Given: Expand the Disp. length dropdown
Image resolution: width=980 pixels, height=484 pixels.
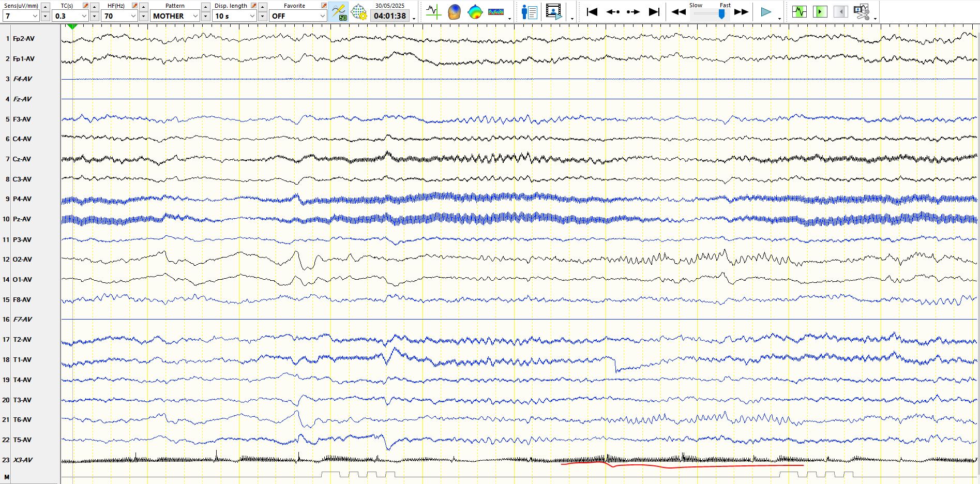Looking at the screenshot, I should [252, 16].
